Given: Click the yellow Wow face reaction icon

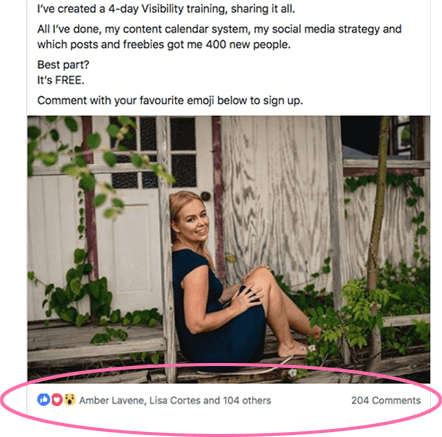Looking at the screenshot, I should (69, 400).
